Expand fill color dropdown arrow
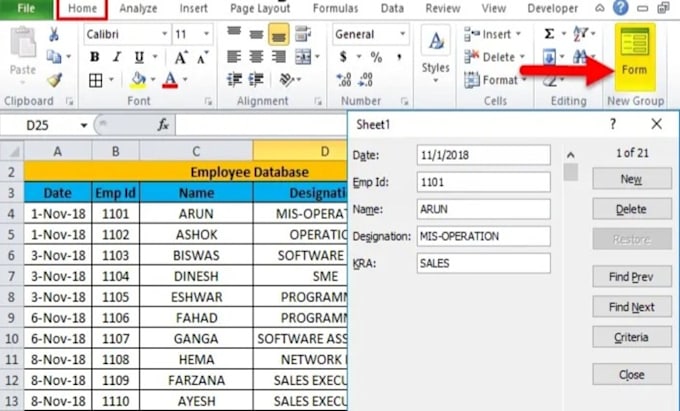 [x=153, y=80]
